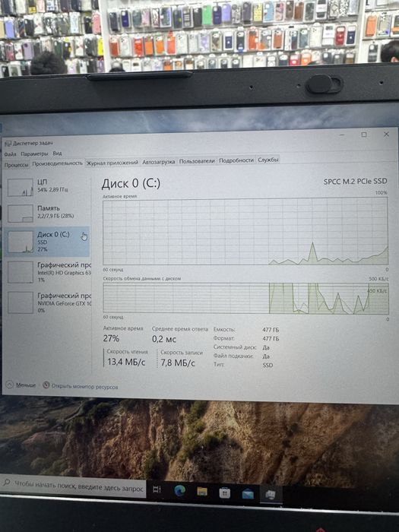Open the Службы tab
The width and height of the screenshot is (399, 532).
click(268, 160)
